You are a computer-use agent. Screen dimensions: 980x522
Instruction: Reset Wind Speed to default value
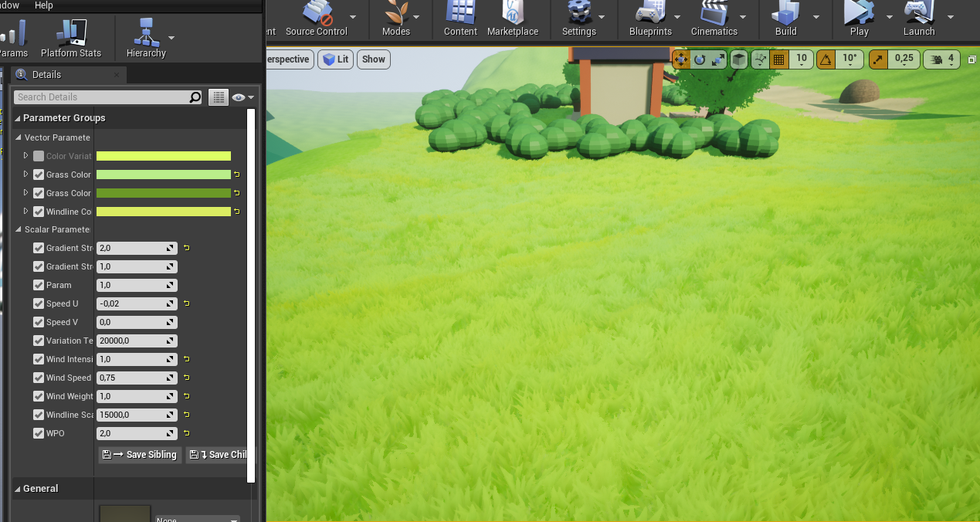[186, 378]
